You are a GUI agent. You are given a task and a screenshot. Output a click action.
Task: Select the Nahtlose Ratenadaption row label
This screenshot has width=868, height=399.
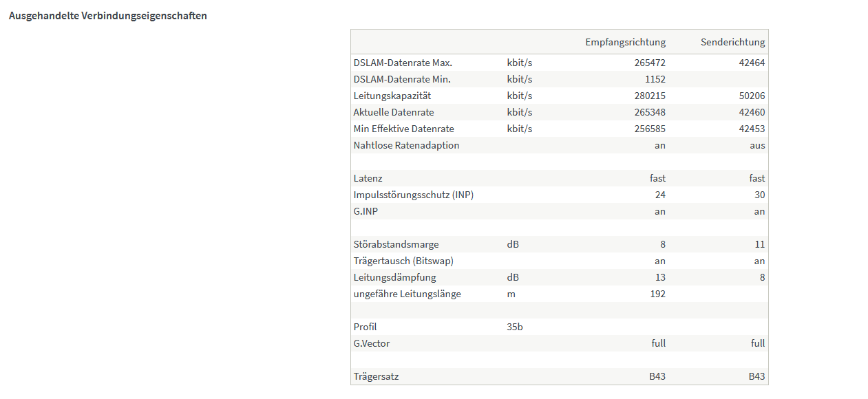(x=406, y=145)
